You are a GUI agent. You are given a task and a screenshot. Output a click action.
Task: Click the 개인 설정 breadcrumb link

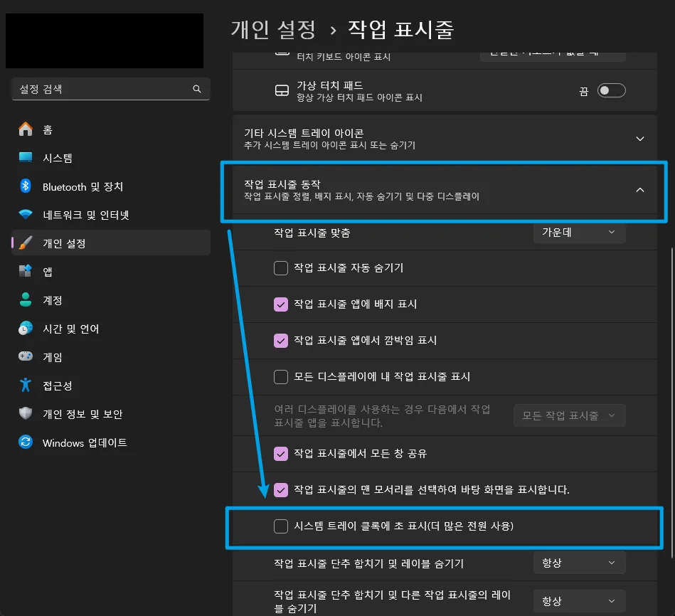click(x=273, y=30)
